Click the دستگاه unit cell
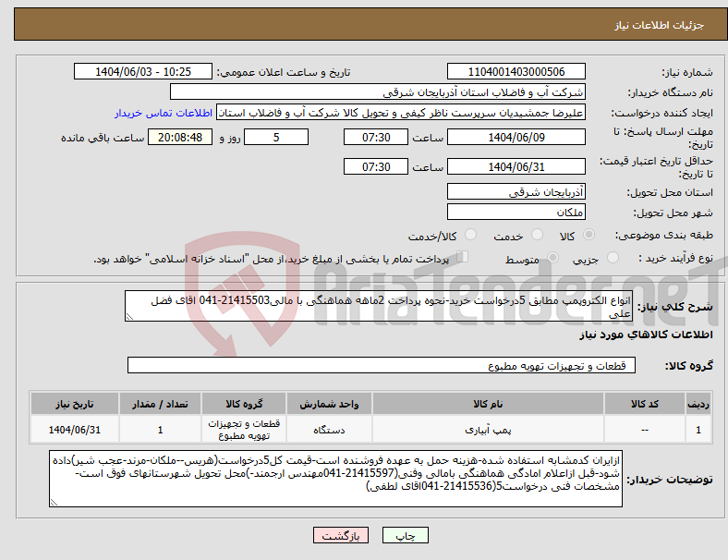728x560 pixels. (x=329, y=430)
